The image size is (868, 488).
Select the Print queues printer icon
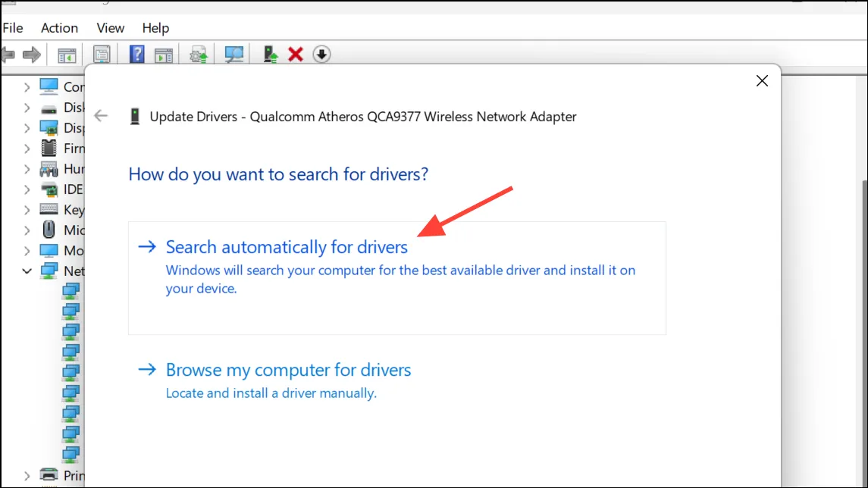49,474
